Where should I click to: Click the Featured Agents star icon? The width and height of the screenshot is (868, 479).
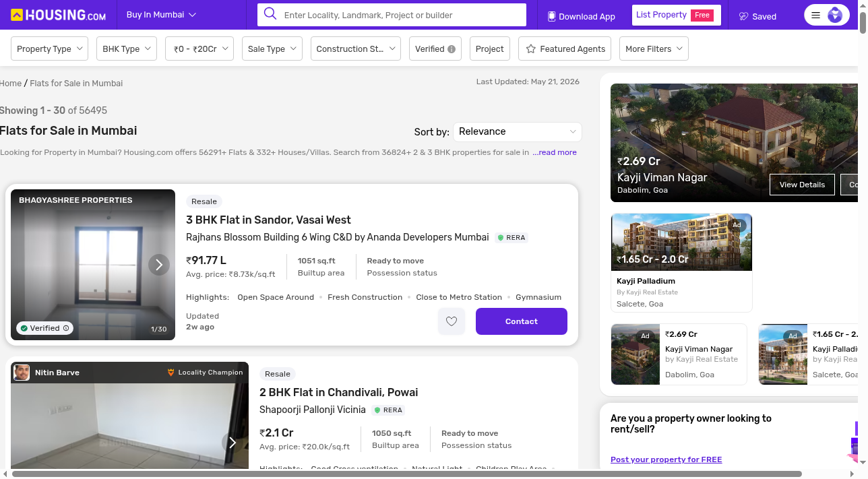[x=531, y=49]
